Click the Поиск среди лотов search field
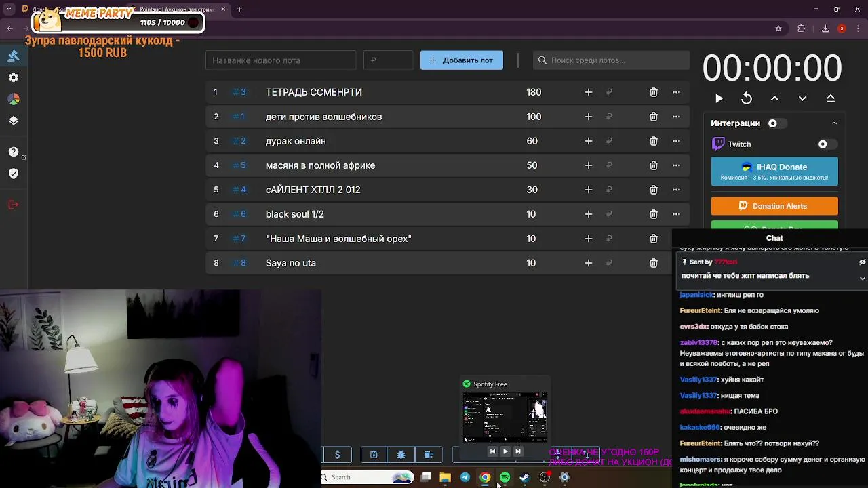Image resolution: width=868 pixels, height=488 pixels. coord(611,60)
